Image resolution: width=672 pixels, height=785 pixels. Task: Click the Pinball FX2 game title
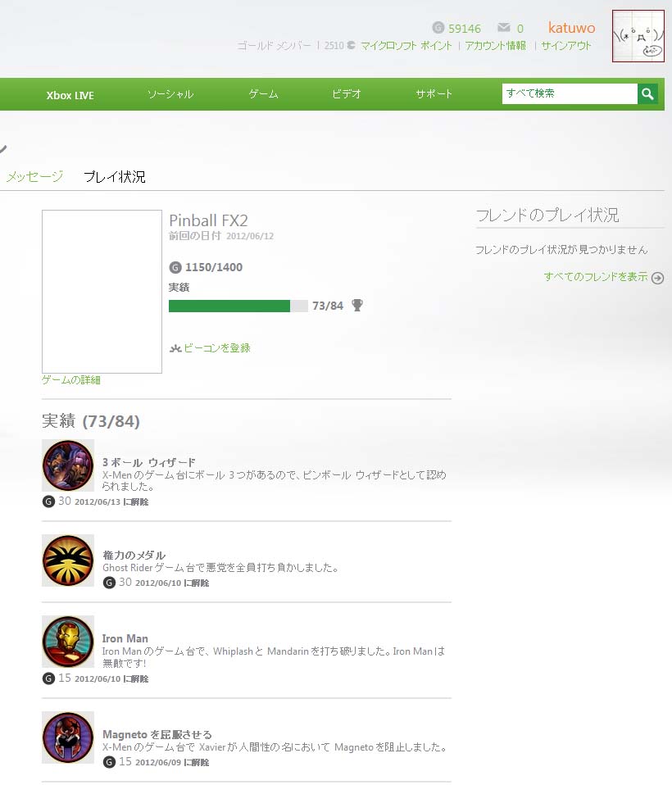coord(208,220)
